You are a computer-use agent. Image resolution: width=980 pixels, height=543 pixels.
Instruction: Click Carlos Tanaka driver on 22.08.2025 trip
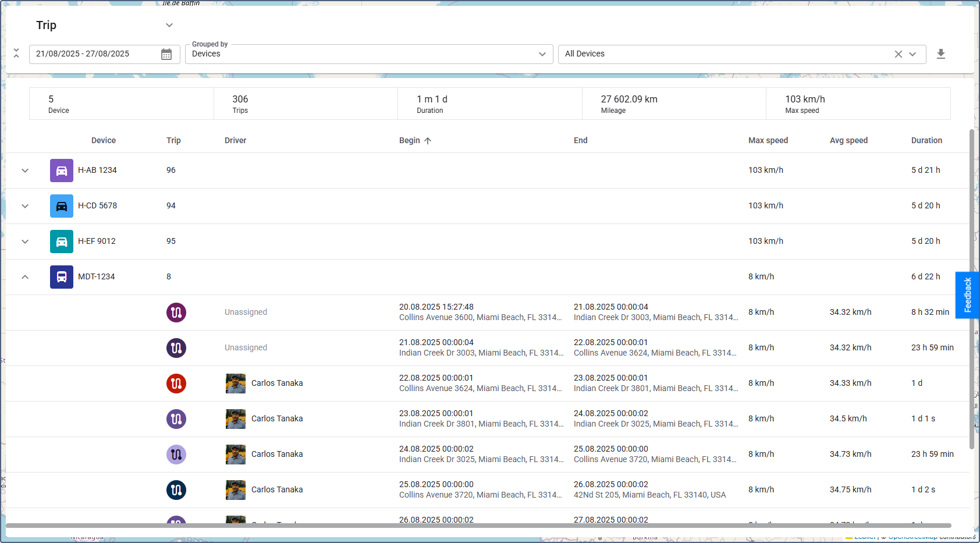pyautogui.click(x=276, y=384)
